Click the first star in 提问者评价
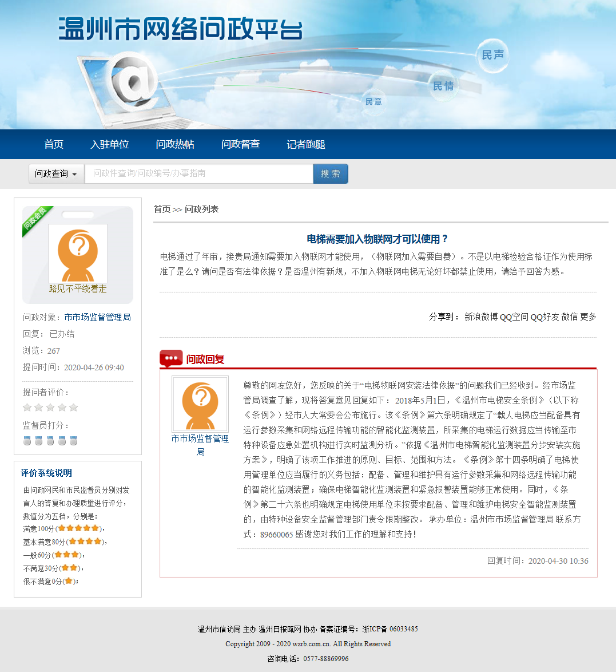This screenshot has height=672, width=616. point(27,408)
